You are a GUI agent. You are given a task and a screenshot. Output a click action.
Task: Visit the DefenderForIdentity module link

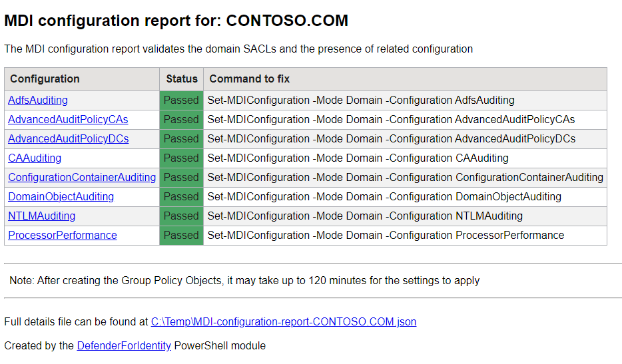click(124, 346)
